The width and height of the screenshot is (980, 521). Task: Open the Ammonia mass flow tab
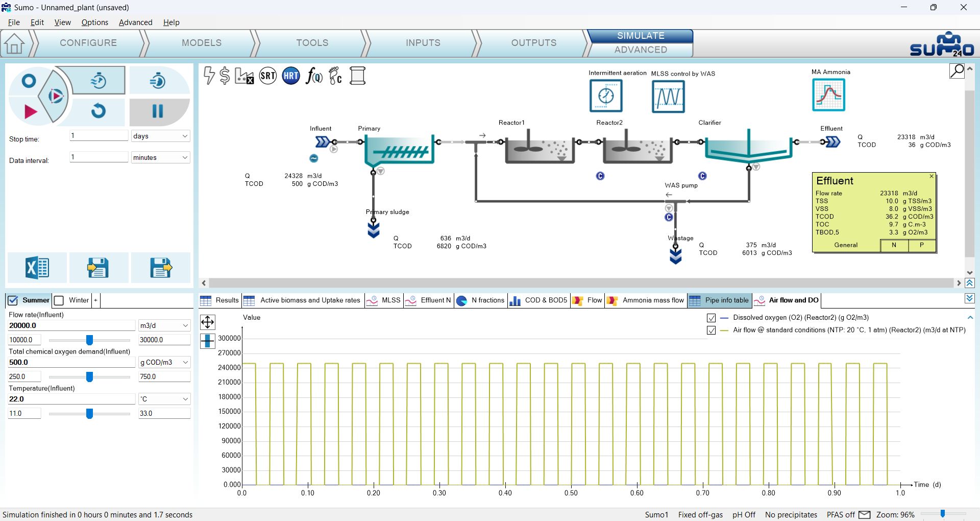tap(646, 300)
